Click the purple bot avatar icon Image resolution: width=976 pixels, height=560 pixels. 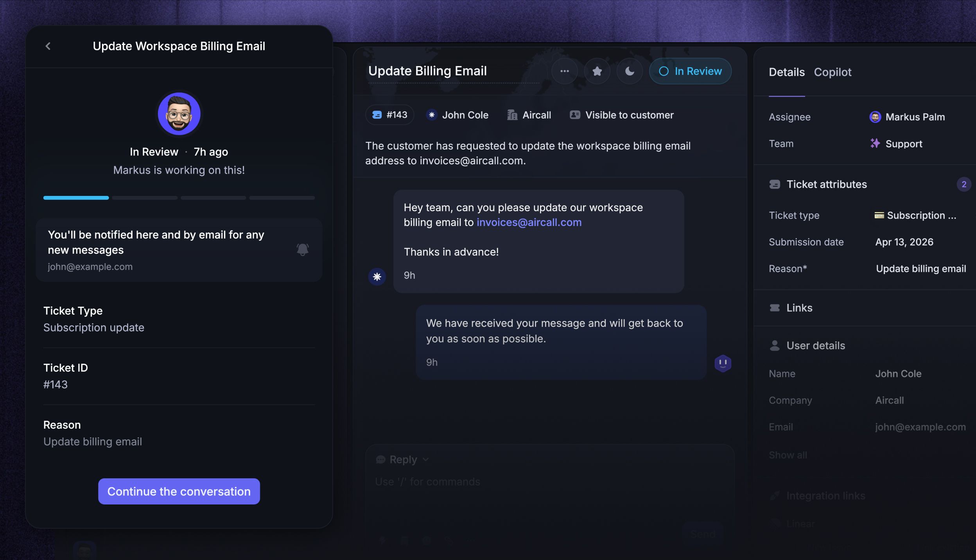(x=723, y=363)
